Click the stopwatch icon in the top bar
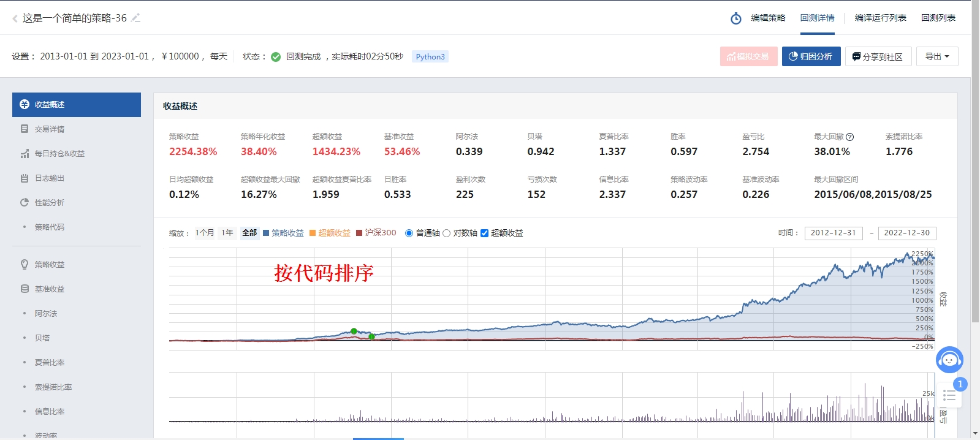Viewport: 980px width, 440px height. [x=735, y=18]
